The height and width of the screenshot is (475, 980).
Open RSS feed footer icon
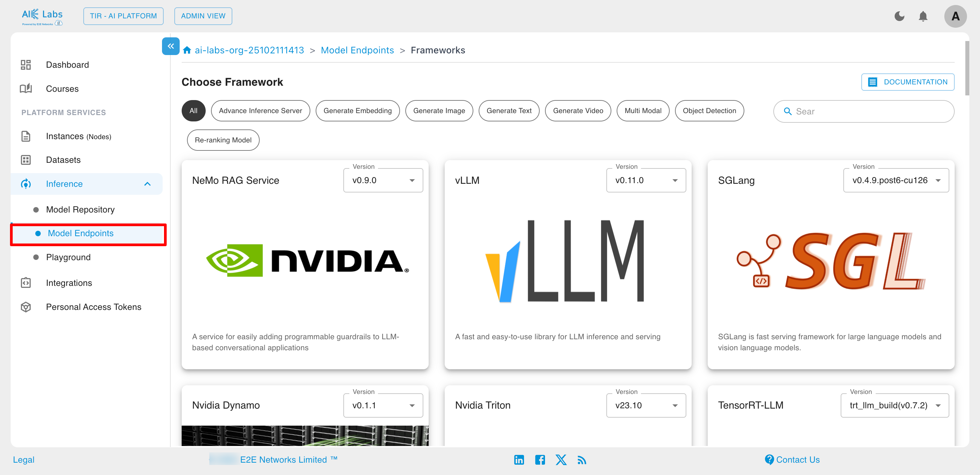582,460
